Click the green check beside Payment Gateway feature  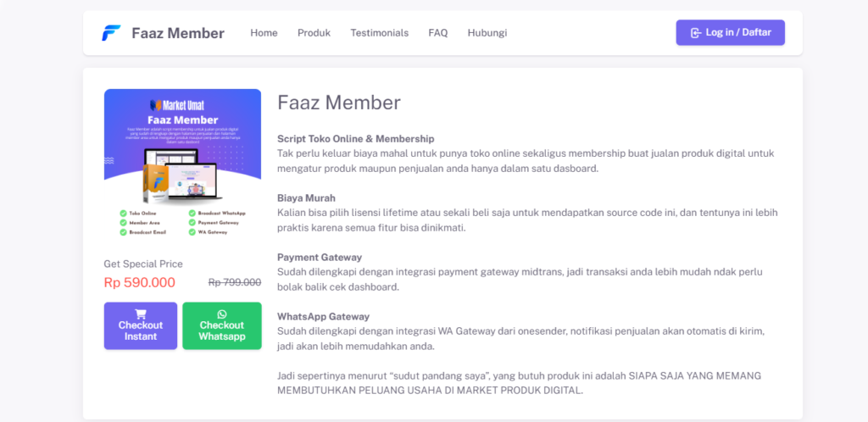click(x=193, y=223)
